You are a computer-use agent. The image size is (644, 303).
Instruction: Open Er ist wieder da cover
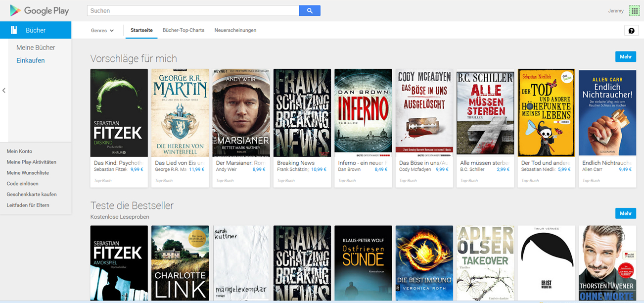pos(547,263)
